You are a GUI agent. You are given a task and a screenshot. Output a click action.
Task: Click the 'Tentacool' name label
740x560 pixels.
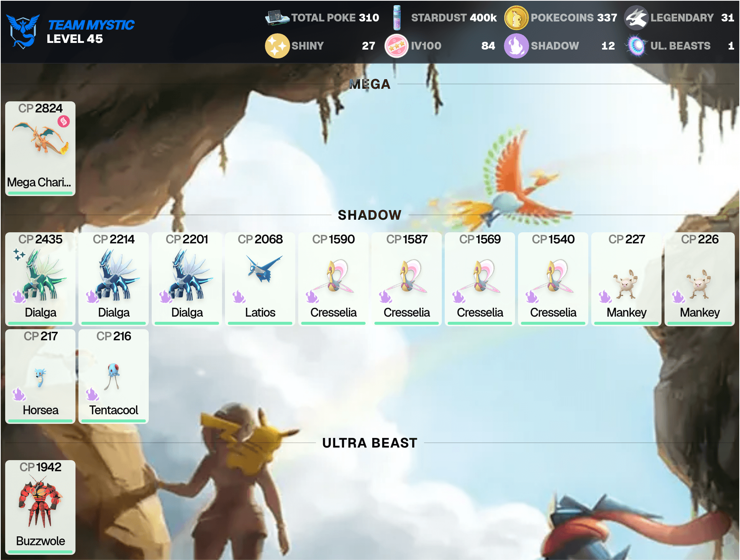(x=114, y=410)
